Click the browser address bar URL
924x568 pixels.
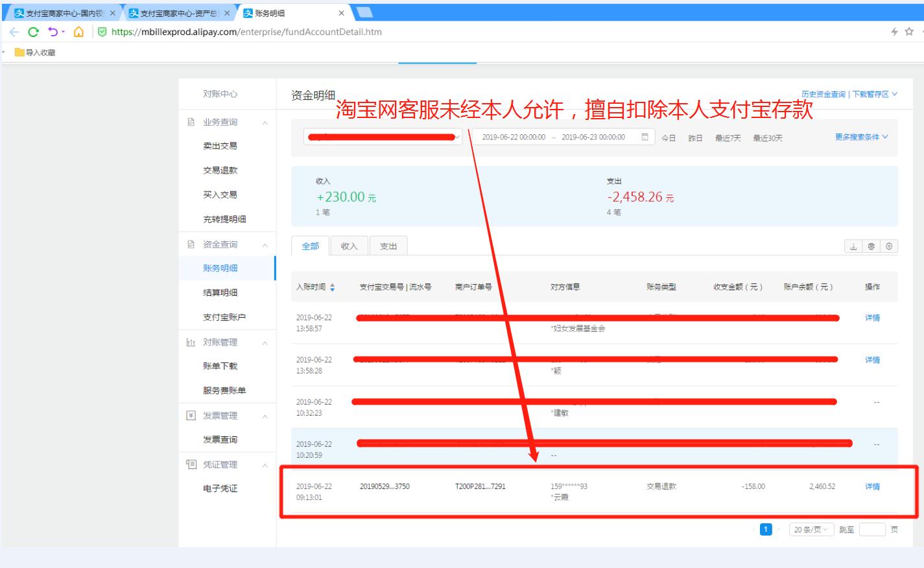246,32
